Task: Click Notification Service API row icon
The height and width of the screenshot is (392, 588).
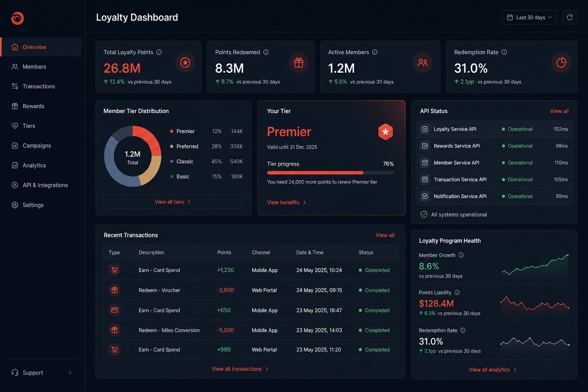Action: click(x=425, y=196)
